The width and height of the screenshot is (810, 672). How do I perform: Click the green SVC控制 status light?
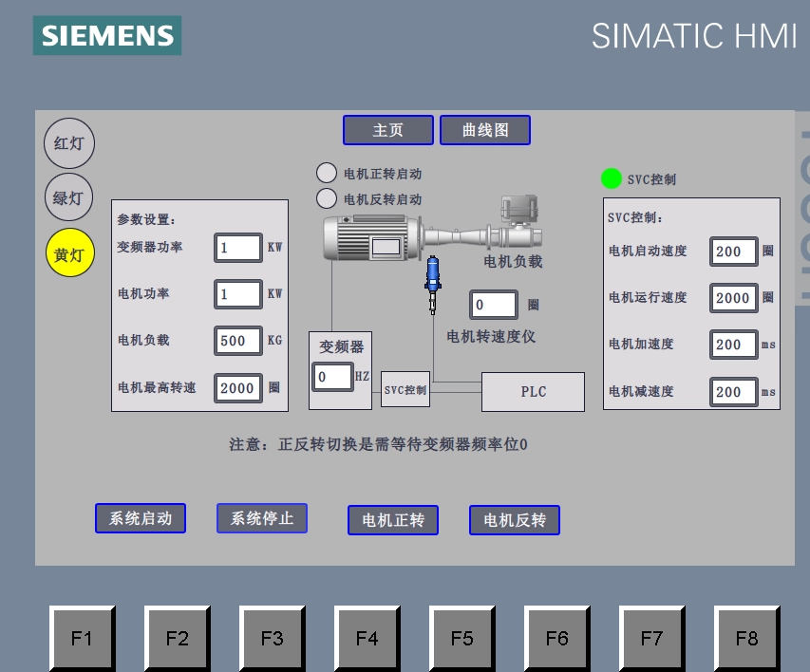click(x=612, y=178)
